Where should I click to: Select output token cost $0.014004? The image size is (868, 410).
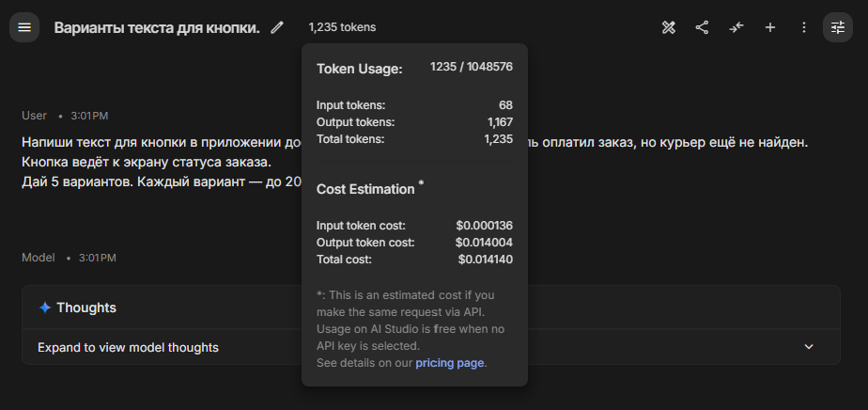(x=485, y=242)
